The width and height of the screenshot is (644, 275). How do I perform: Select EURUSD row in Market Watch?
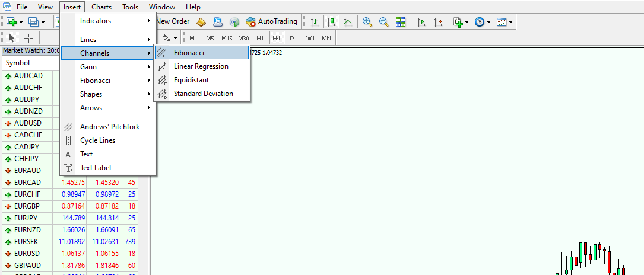coord(30,253)
